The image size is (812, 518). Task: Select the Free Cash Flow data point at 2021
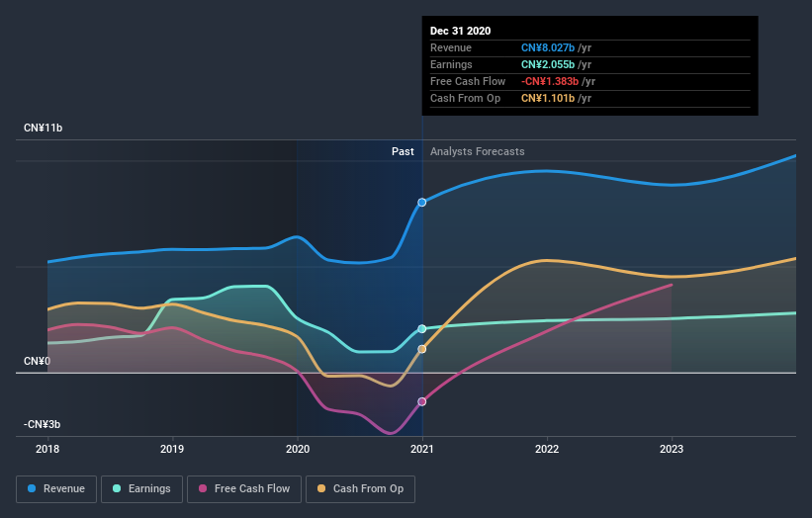tap(422, 401)
